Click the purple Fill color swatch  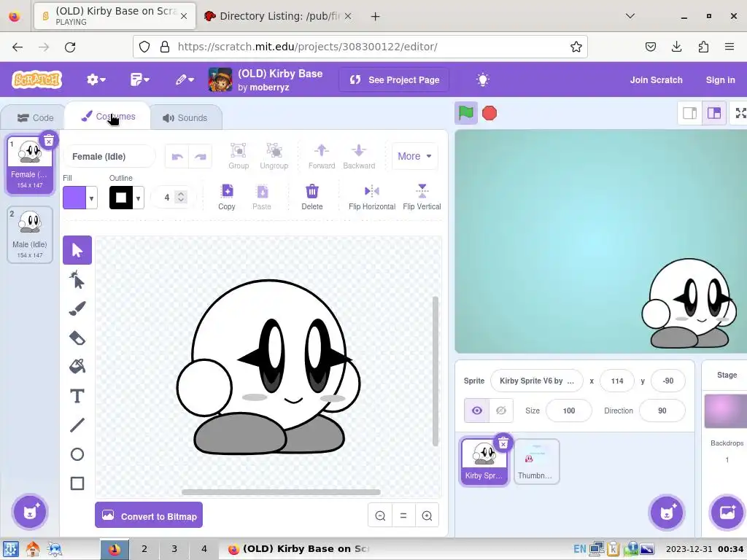74,198
